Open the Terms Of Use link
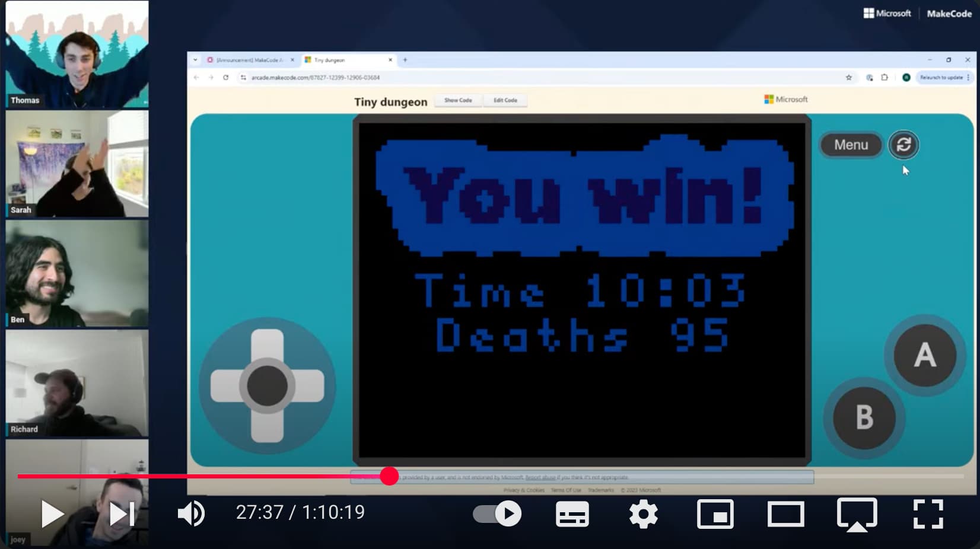 [x=566, y=490]
